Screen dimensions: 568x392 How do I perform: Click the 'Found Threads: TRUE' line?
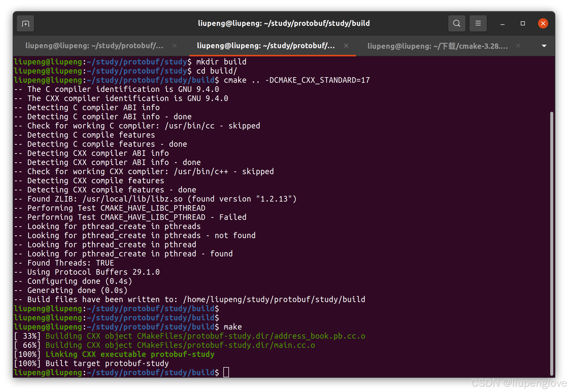click(x=64, y=263)
